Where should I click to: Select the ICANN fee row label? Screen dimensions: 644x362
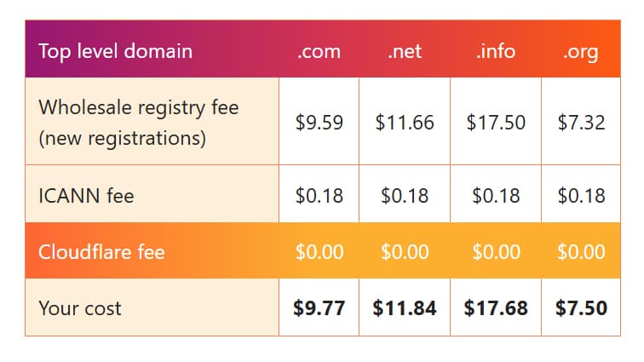[x=86, y=196]
